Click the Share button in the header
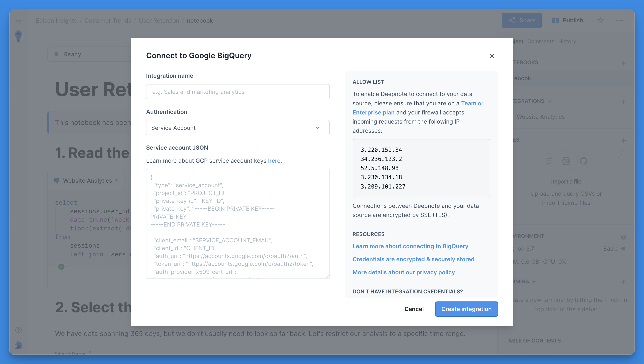Viewport: 644px width, 364px height. click(x=521, y=20)
